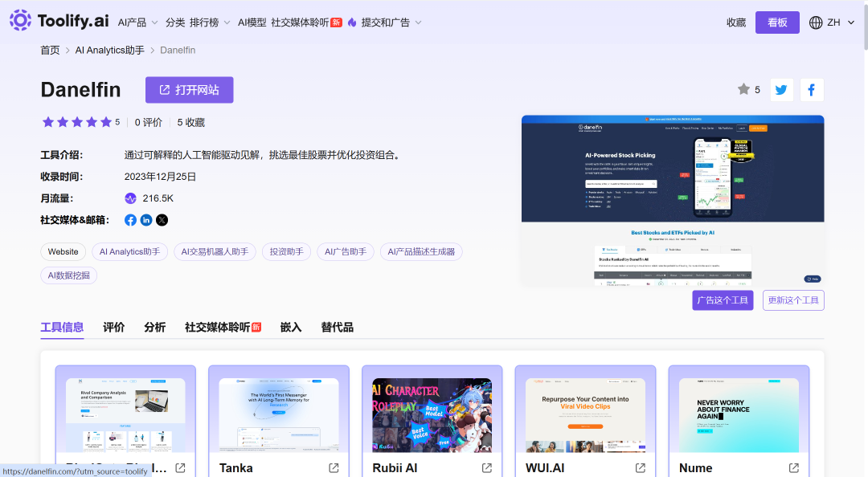Open the Rival Company Analysis card thumbnail

125,415
